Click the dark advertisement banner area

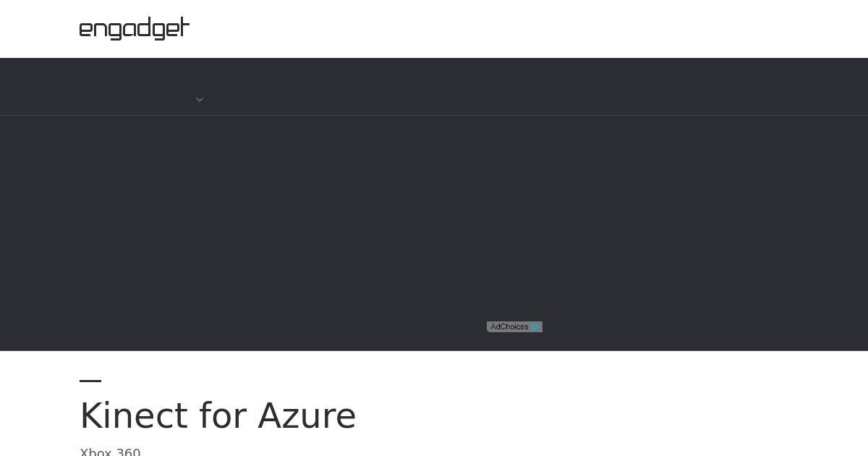(x=434, y=233)
